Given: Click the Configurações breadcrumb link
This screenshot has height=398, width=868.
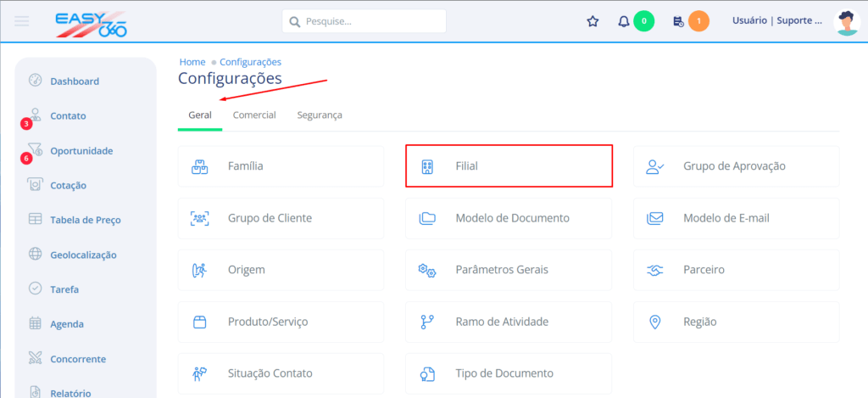Looking at the screenshot, I should [250, 62].
